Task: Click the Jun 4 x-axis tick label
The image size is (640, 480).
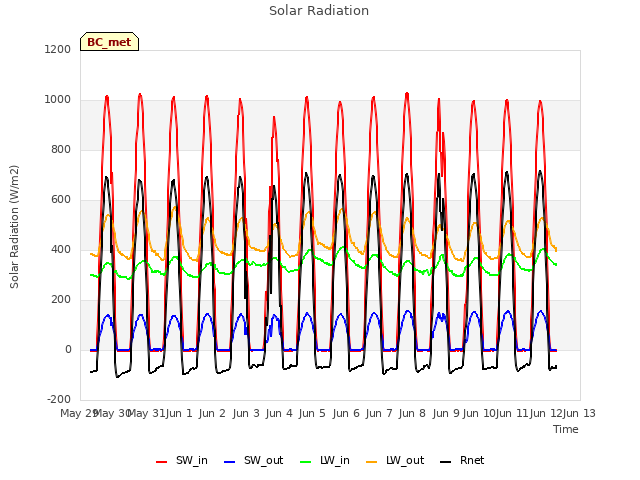Action: 279,413
